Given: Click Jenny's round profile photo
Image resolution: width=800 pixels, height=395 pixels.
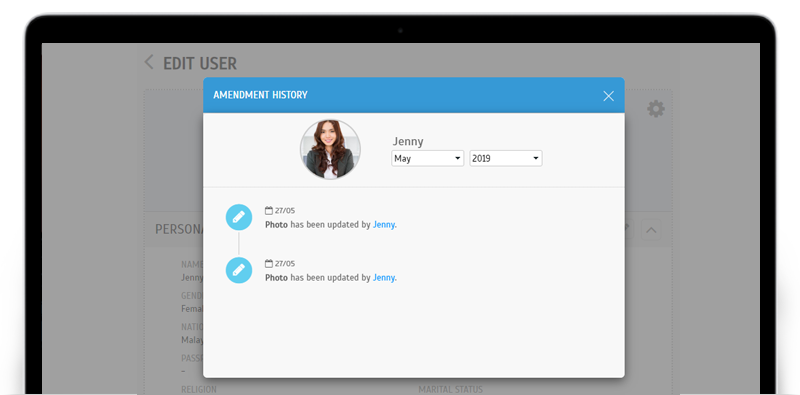Looking at the screenshot, I should (330, 150).
